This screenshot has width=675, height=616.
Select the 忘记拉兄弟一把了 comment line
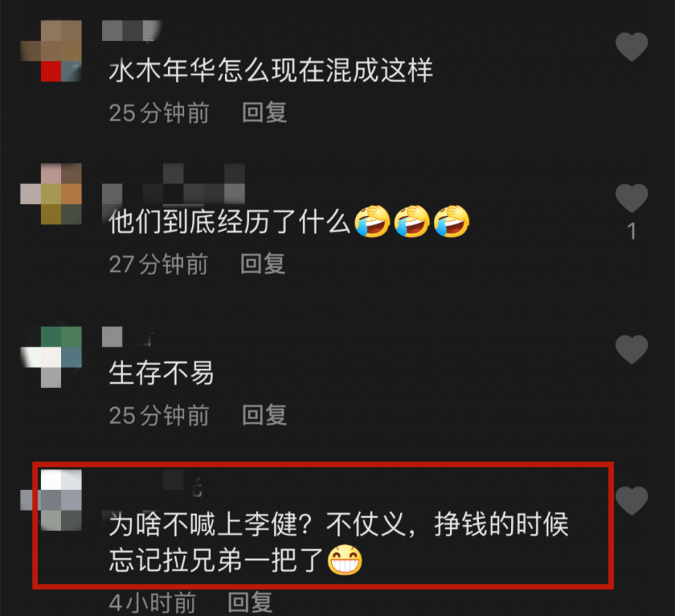point(236,560)
